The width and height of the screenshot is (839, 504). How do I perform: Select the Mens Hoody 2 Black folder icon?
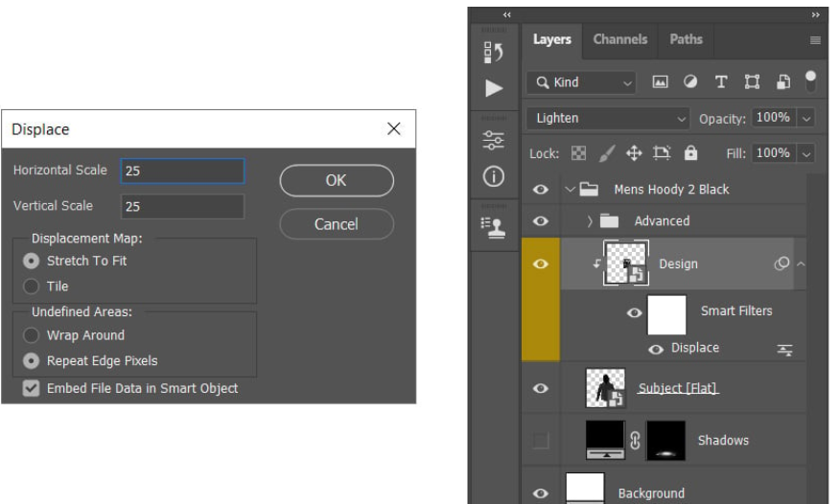pos(589,189)
